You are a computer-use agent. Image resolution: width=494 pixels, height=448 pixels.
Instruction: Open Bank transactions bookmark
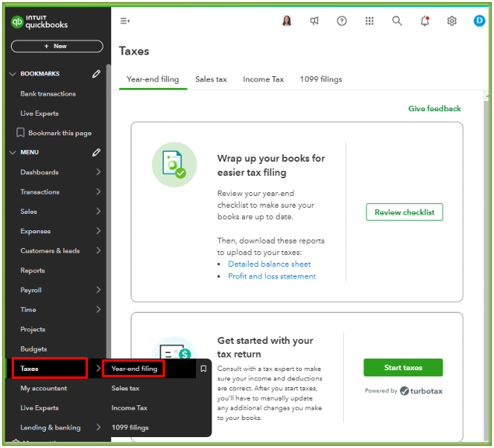point(48,94)
